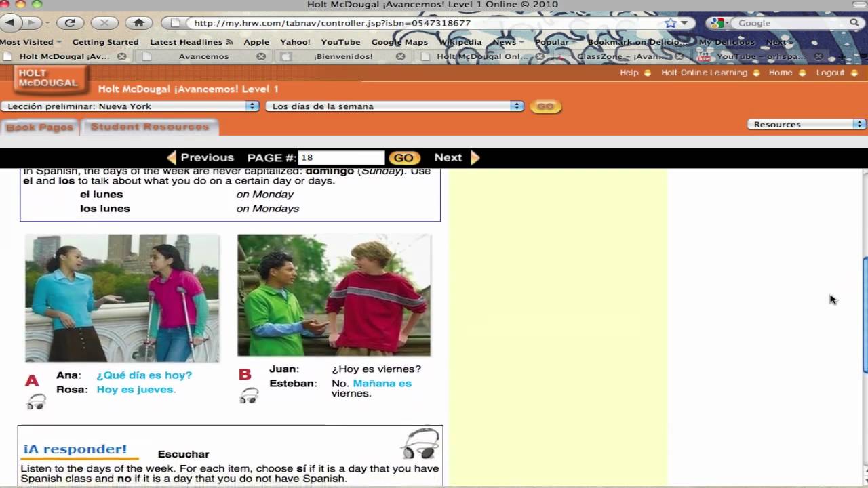Viewport: 868px width, 488px height.
Task: Play the ¡A responder! headphones audio icon
Action: 420,443
